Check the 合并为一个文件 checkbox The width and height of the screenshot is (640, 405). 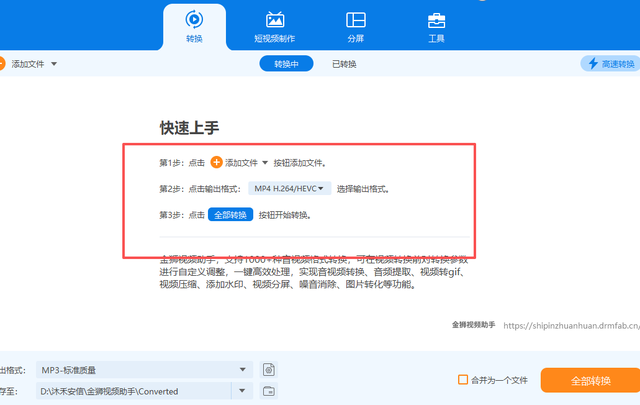point(462,380)
